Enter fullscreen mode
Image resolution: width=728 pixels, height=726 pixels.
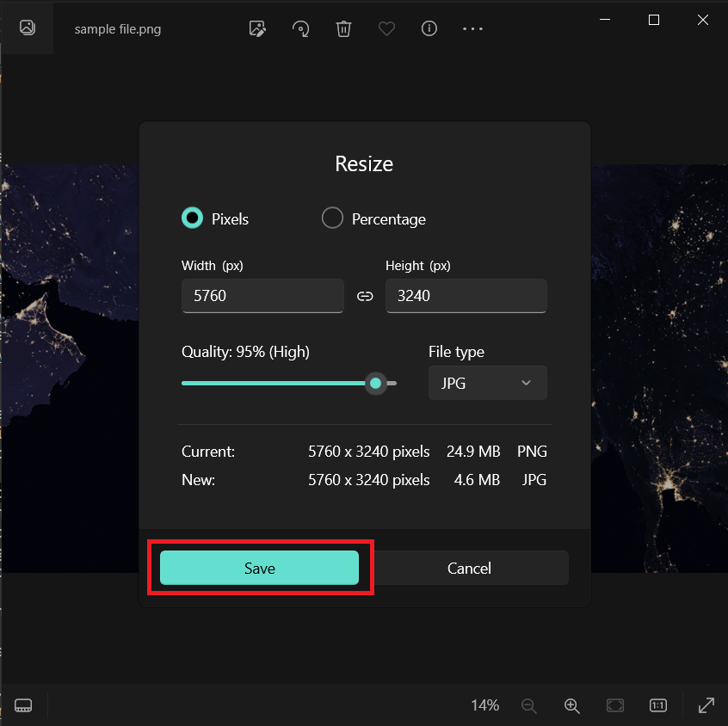click(x=706, y=705)
